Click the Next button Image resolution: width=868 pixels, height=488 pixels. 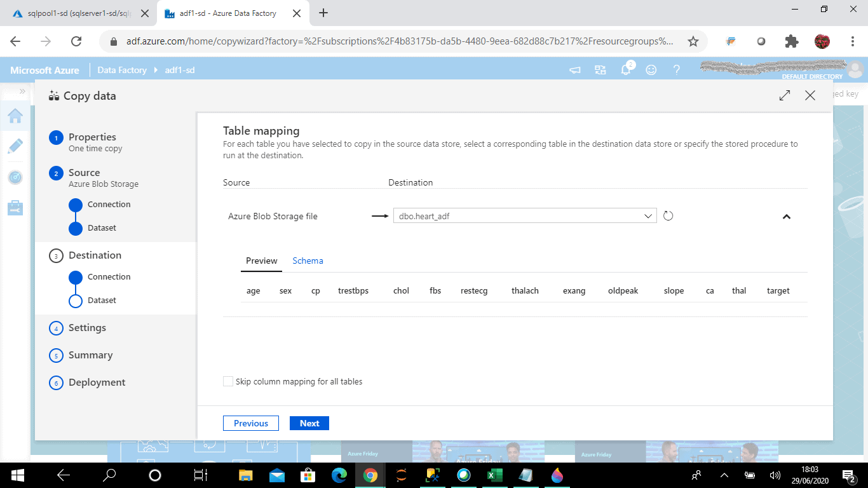click(x=309, y=423)
